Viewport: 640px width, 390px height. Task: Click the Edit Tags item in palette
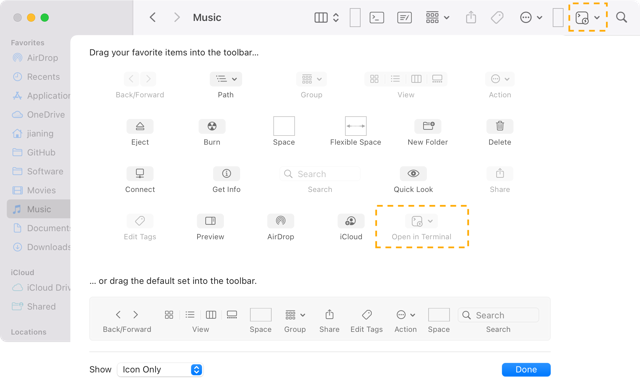tap(140, 221)
